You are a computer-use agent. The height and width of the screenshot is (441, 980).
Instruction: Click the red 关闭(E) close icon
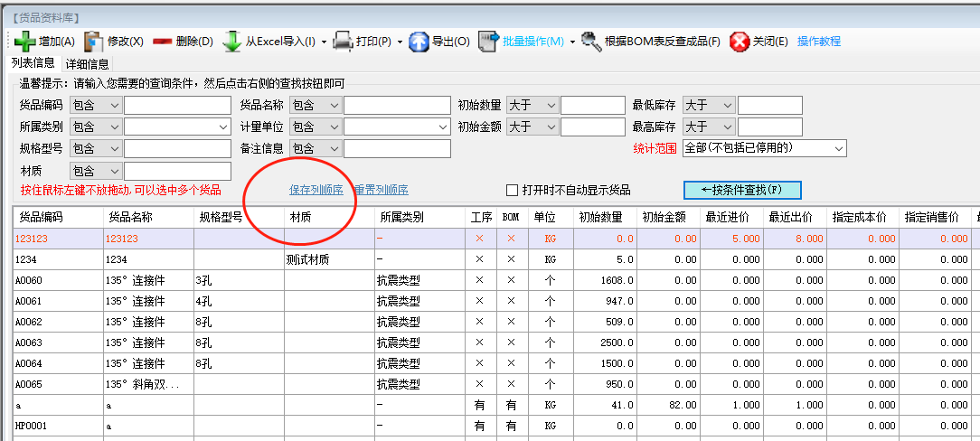click(740, 42)
